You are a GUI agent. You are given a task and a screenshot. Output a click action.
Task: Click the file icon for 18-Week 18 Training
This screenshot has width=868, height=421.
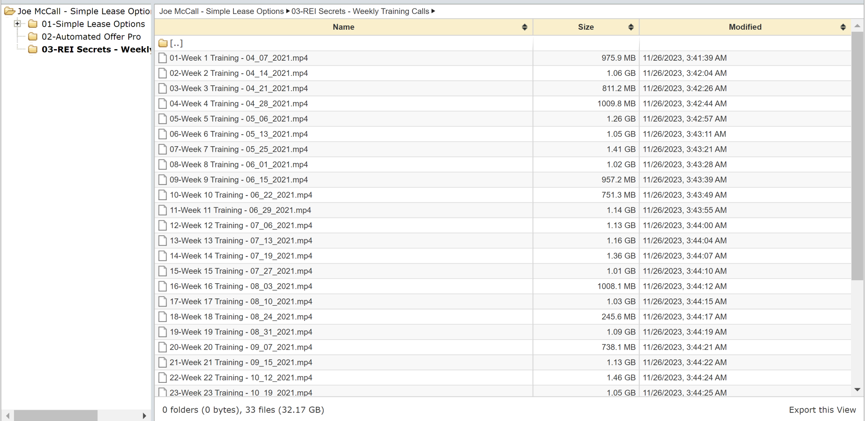point(162,317)
